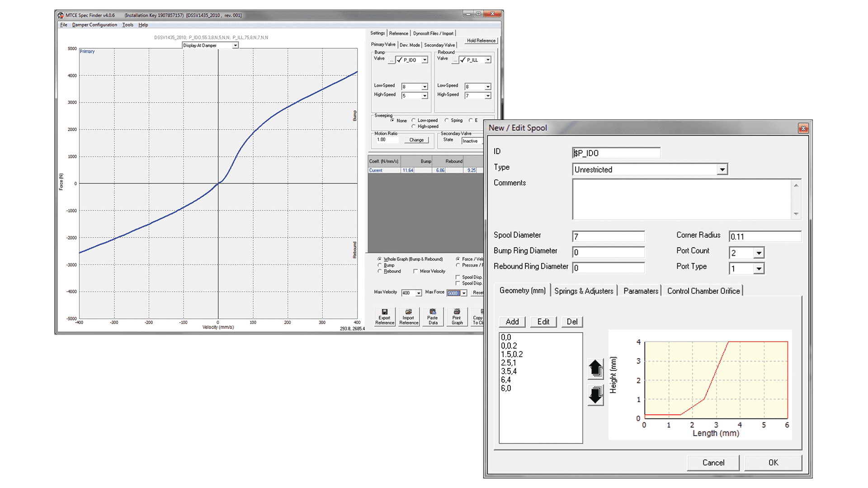Move geometry point down with arrow
The image size is (868, 488).
pyautogui.click(x=595, y=395)
